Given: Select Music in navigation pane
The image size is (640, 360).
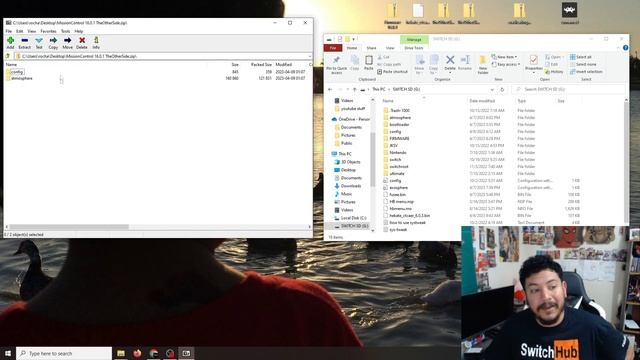Looking at the screenshot, I should (x=343, y=194).
